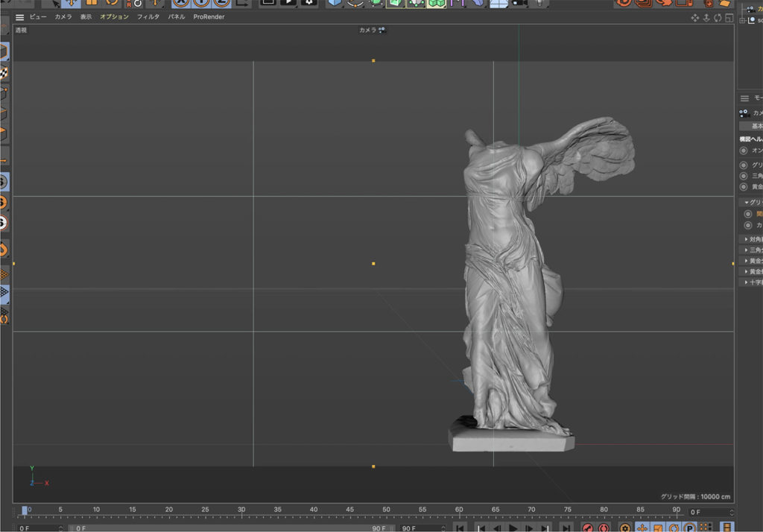
Task: Open the 表示 menu
Action: point(86,17)
